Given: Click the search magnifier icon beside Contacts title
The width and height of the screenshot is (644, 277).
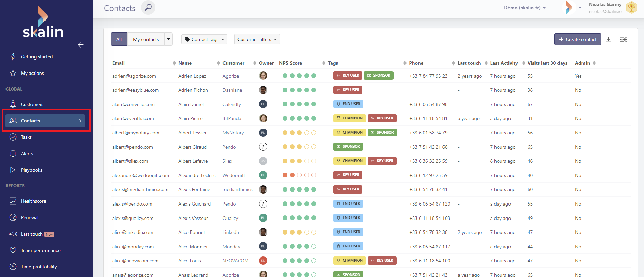Looking at the screenshot, I should click(x=148, y=8).
